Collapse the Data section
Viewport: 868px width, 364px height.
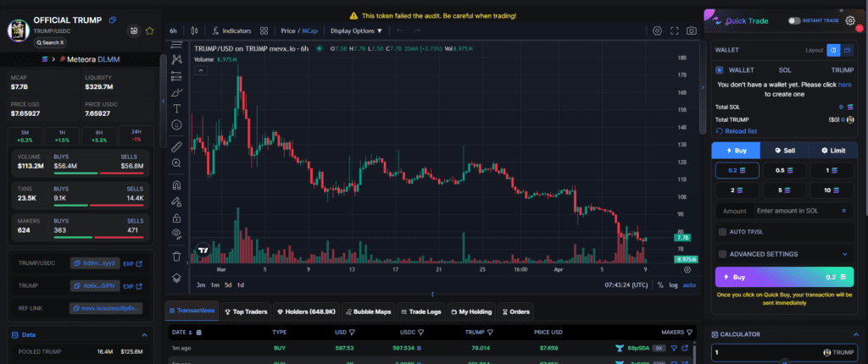tap(144, 334)
